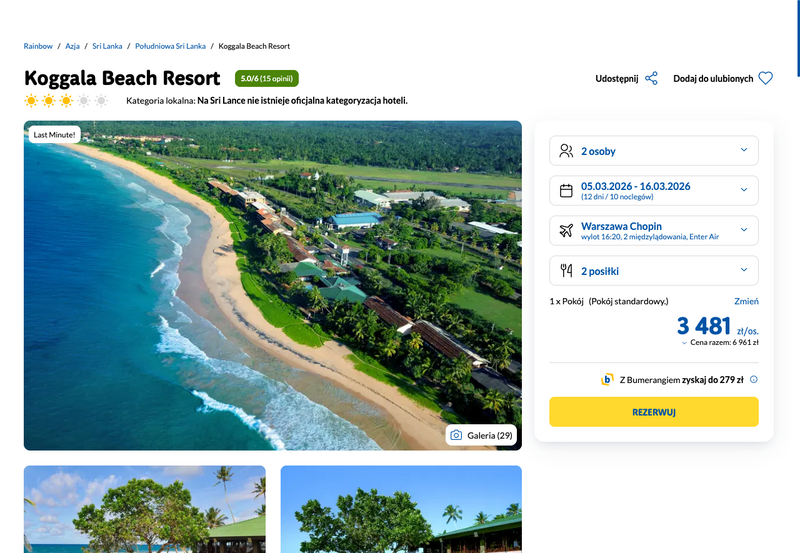Viewport: 800px width, 553px height.
Task: Click the heart icon to add to favorites
Action: pyautogui.click(x=765, y=79)
